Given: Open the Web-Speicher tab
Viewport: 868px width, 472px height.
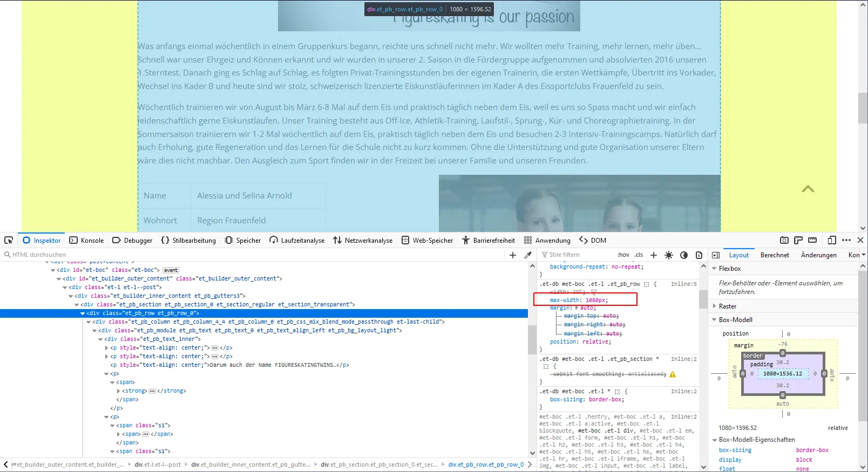Looking at the screenshot, I should pos(428,240).
